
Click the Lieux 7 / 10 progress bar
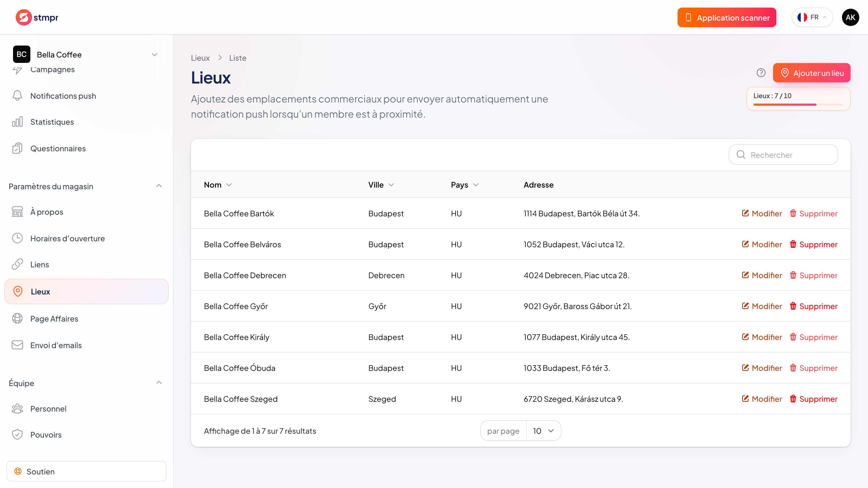point(798,105)
